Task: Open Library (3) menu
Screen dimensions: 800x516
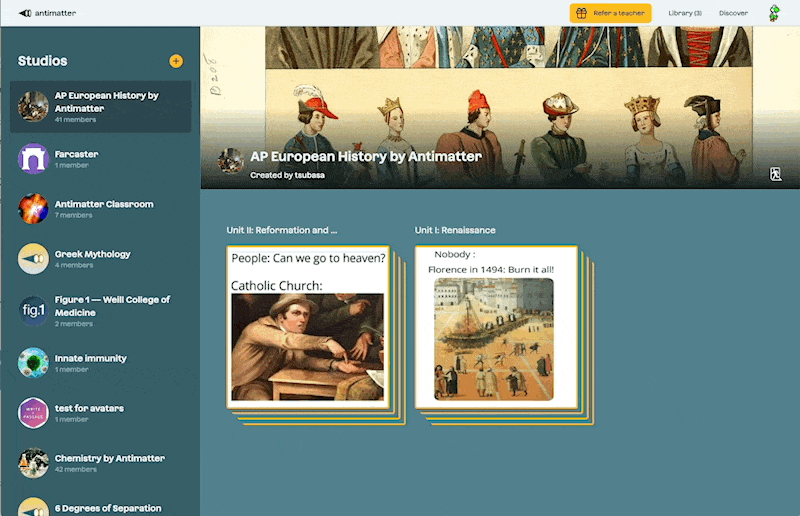Action: coord(685,13)
